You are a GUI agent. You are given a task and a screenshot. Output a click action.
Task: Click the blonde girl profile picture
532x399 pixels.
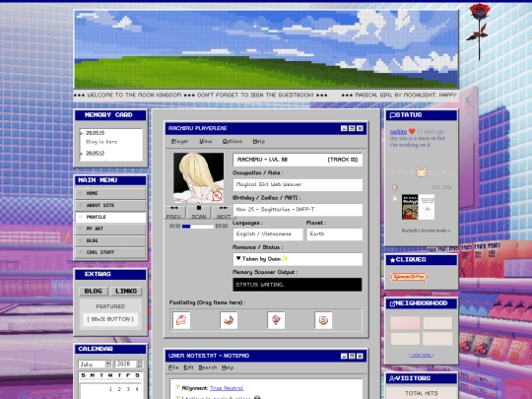coord(198,177)
